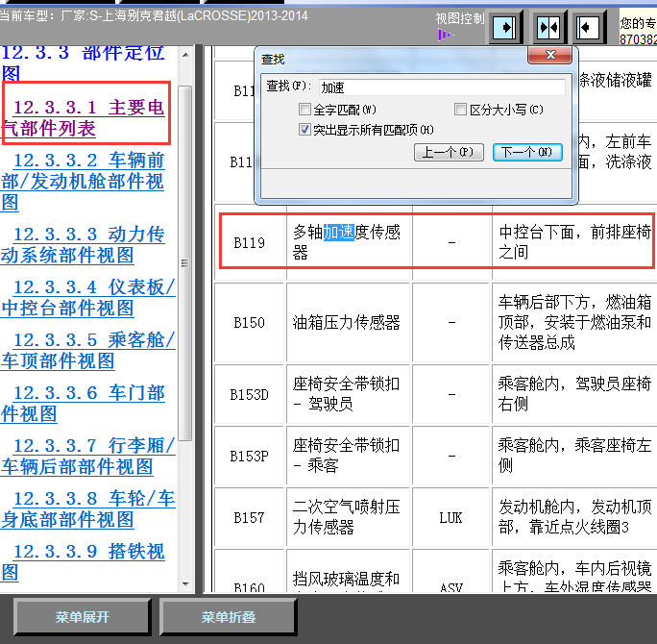Select the B119 code cell
657x644 pixels.
[250, 242]
